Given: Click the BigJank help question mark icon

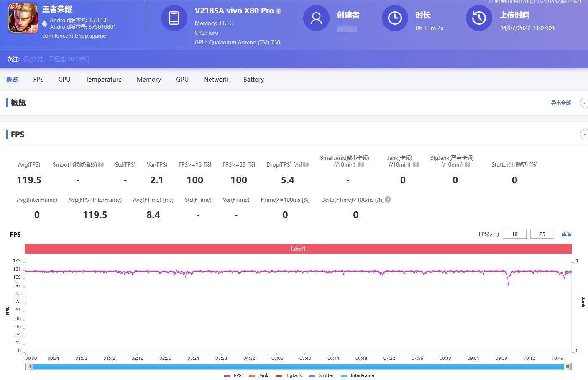Looking at the screenshot, I should point(468,165).
